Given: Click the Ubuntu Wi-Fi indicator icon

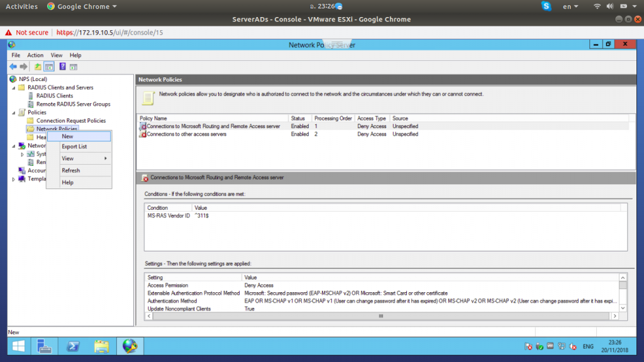Looking at the screenshot, I should (x=597, y=6).
